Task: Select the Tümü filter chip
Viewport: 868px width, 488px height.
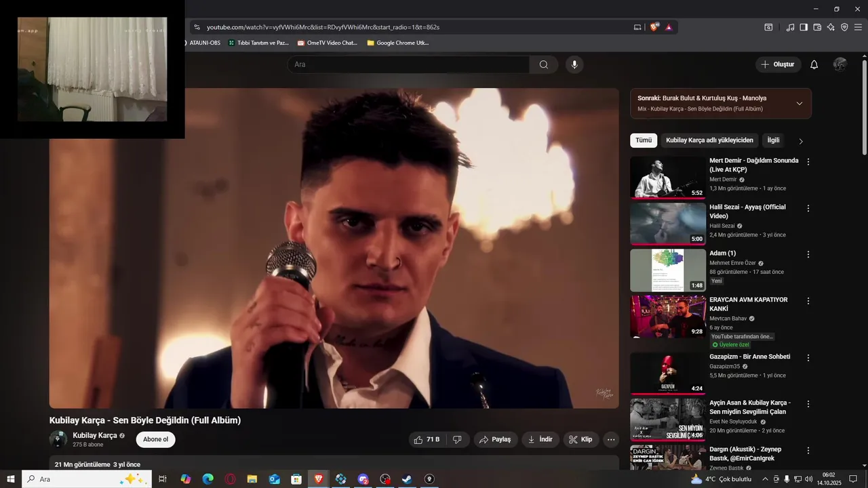Action: pyautogui.click(x=644, y=140)
